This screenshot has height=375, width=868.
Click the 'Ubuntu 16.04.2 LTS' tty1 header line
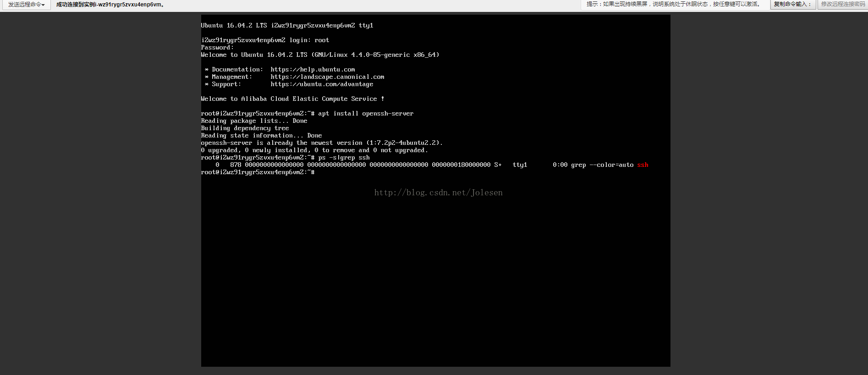pos(287,26)
